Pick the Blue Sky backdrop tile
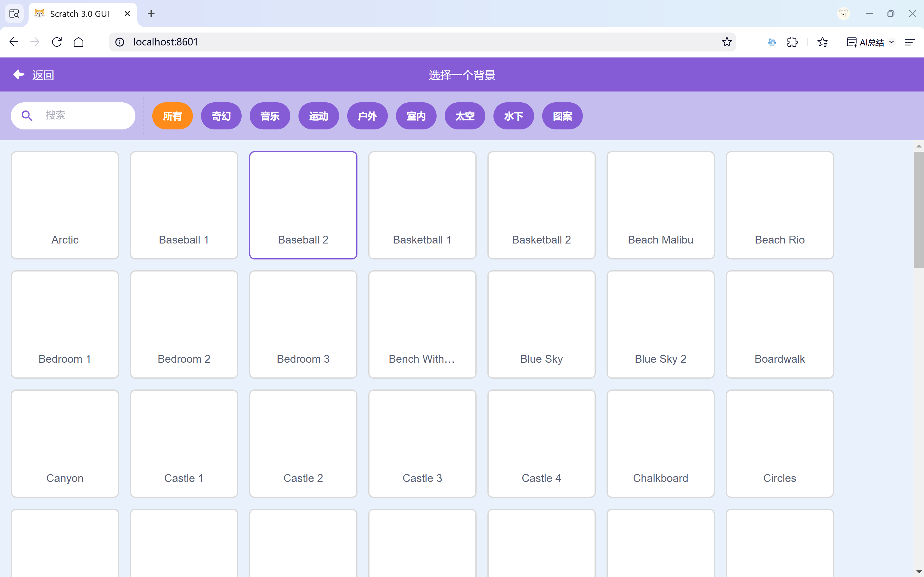 (541, 324)
